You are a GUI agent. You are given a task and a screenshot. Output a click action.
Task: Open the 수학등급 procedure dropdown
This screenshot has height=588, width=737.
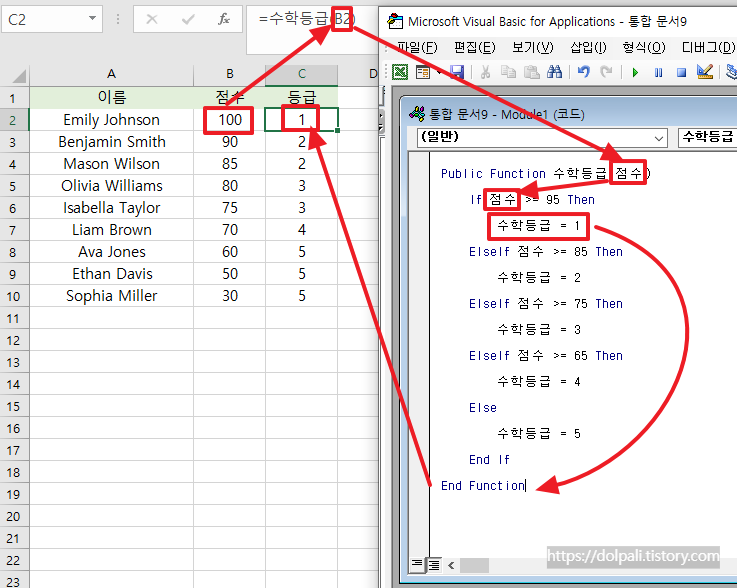[707, 137]
